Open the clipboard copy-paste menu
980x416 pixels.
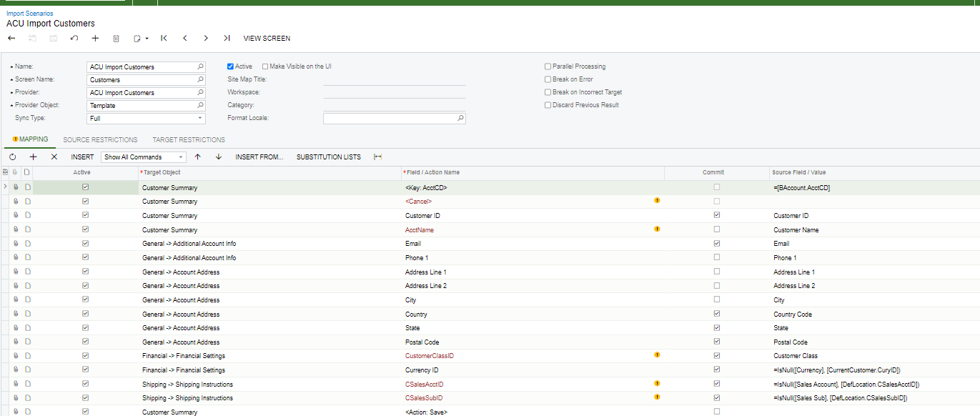[140, 38]
